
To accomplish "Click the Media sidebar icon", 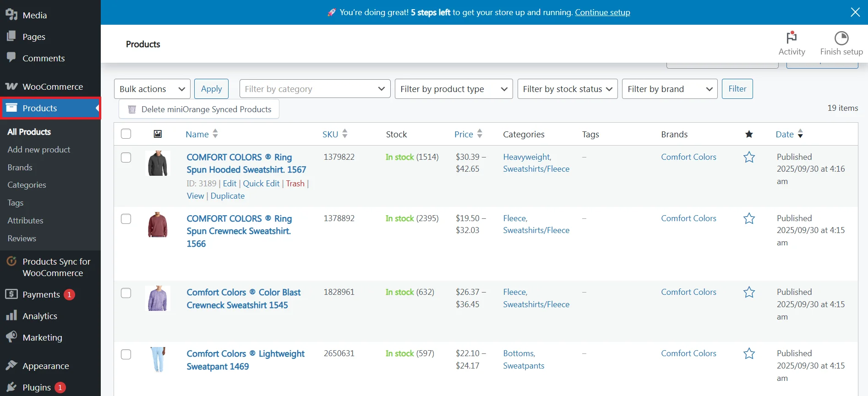I will pos(11,15).
